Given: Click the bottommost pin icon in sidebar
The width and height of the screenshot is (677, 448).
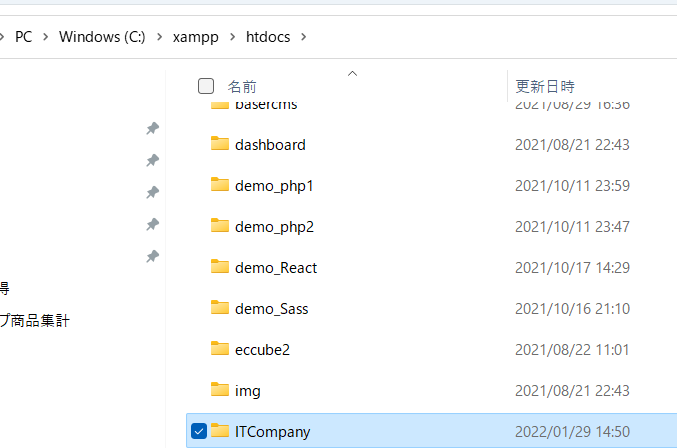Looking at the screenshot, I should tap(152, 256).
